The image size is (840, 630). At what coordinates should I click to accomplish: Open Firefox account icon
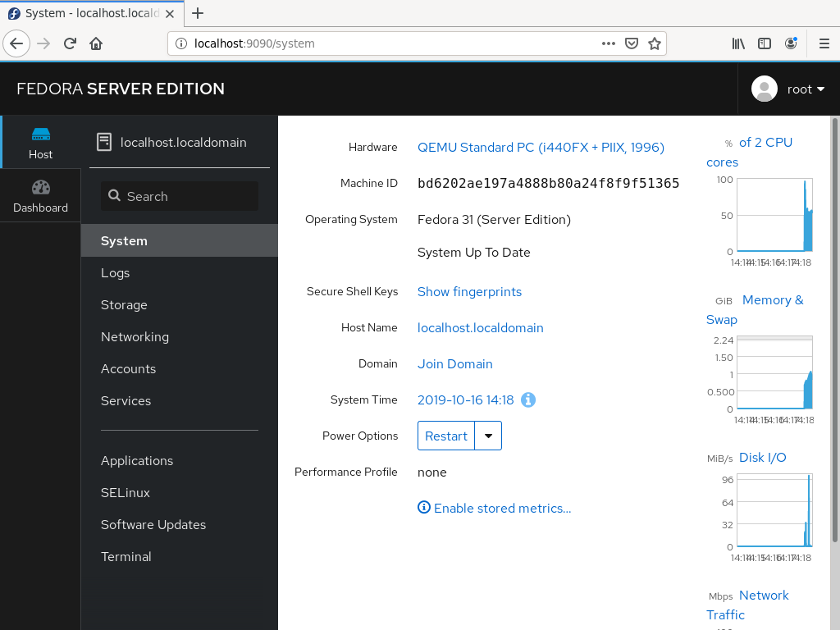tap(791, 43)
